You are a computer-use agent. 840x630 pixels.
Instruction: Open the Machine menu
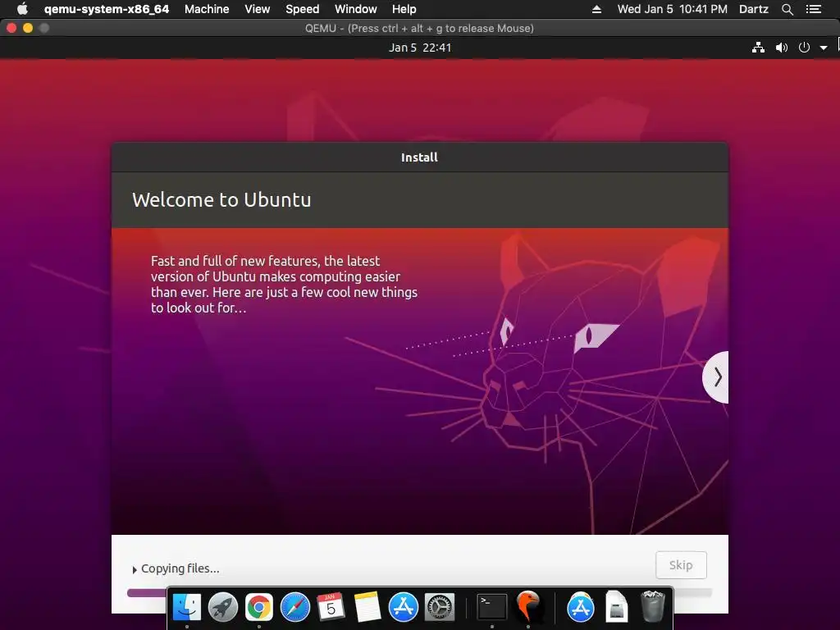(x=207, y=9)
